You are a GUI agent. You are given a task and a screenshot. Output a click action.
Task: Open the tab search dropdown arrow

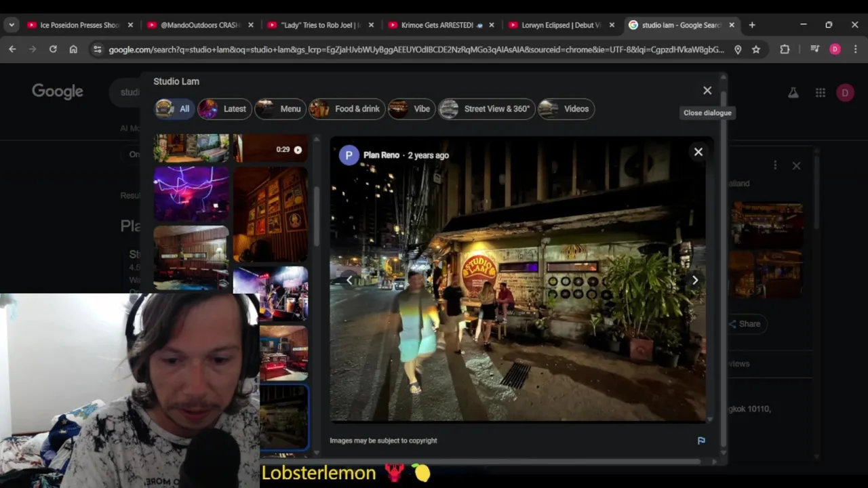coord(12,25)
